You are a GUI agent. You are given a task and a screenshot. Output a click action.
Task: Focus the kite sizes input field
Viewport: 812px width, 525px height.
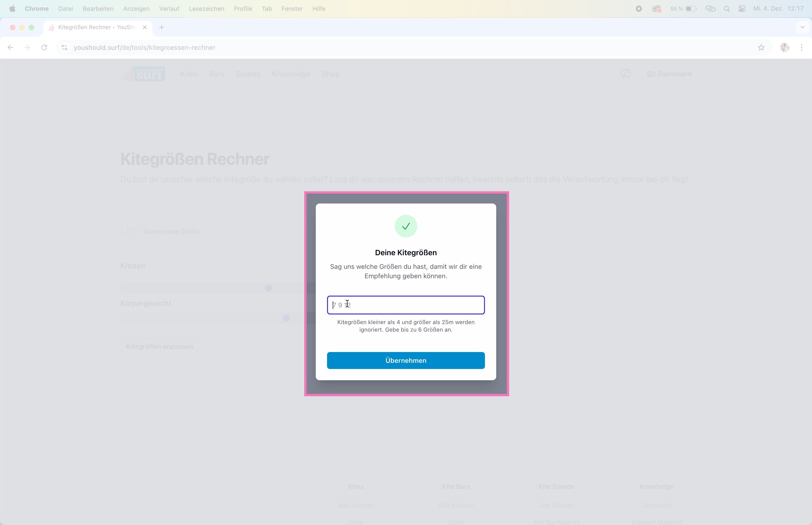[x=406, y=305]
